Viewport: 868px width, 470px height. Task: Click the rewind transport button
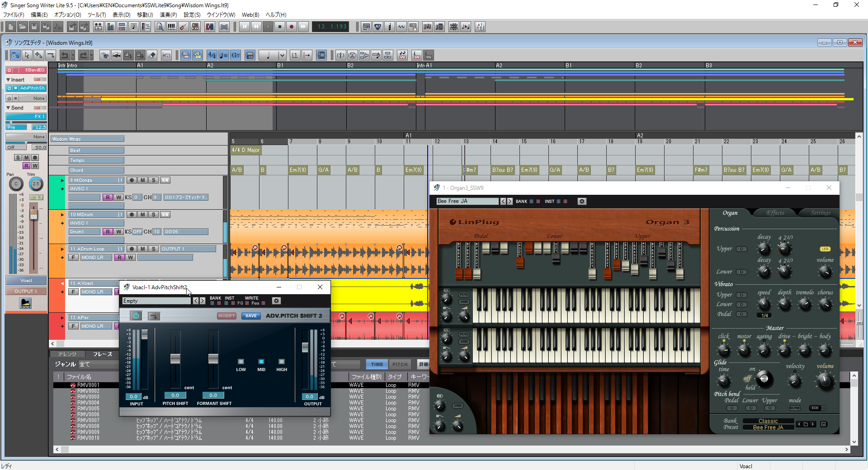click(256, 27)
